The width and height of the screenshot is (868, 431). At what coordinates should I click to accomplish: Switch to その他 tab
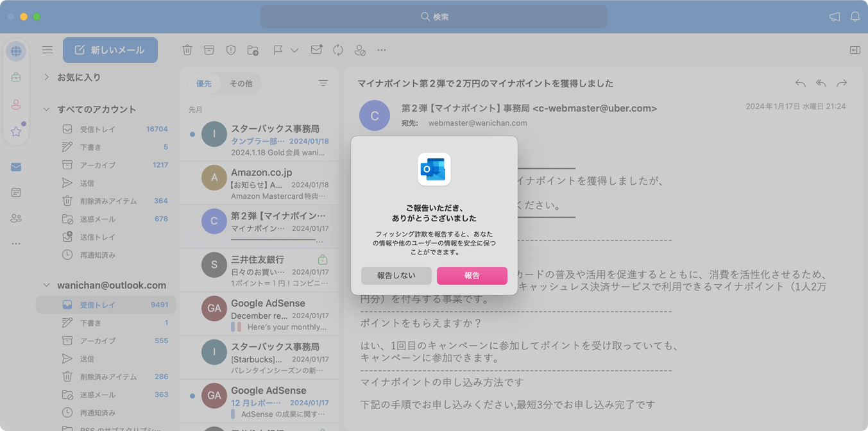pyautogui.click(x=241, y=83)
